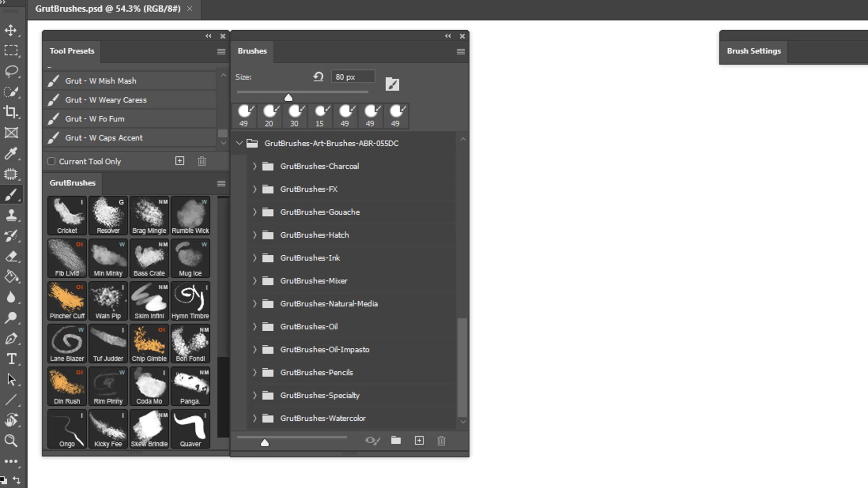Expand the GrutBrushes-Charcoal folder
Viewport: 868px width, 488px height.
tap(255, 166)
